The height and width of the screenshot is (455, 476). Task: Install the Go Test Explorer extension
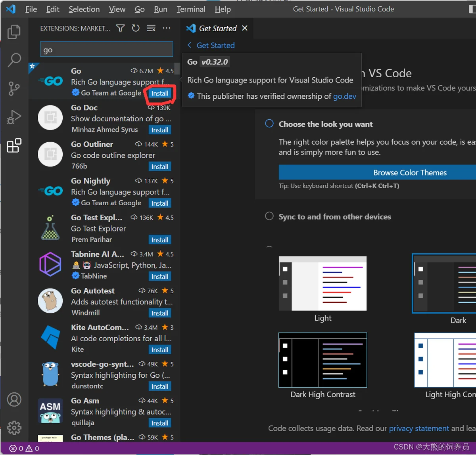pos(160,240)
